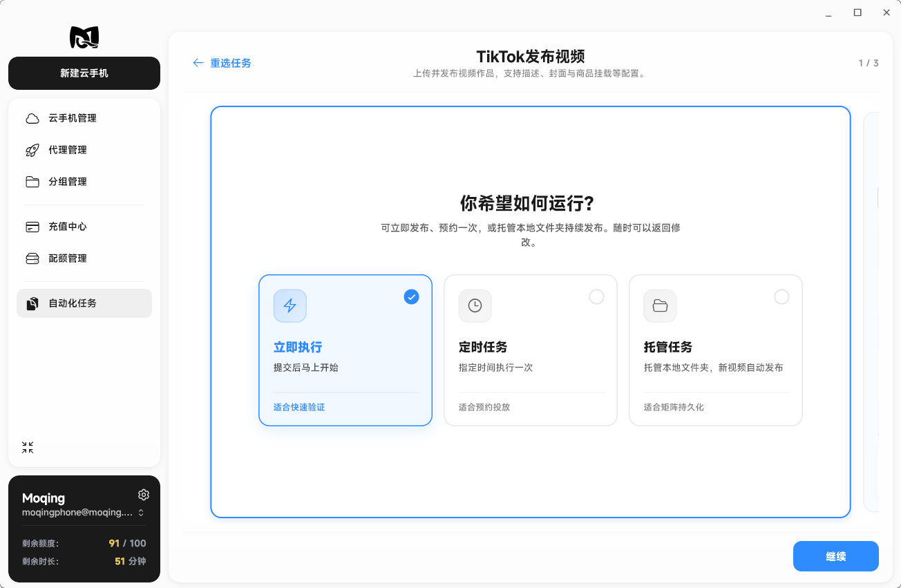Click the app logo at top of sidebar
901x588 pixels.
tap(84, 37)
